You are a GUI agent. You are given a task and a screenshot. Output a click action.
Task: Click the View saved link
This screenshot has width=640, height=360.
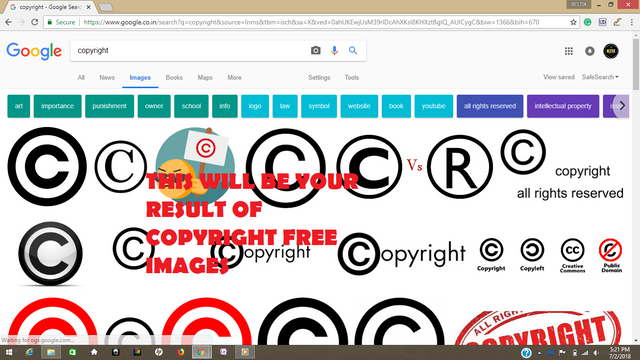point(558,77)
